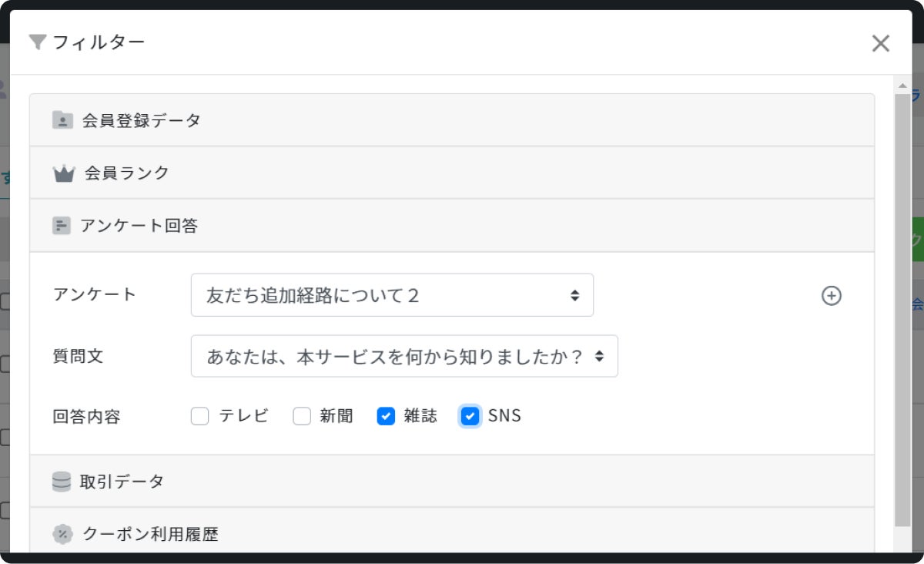Viewport: 924px width, 564px height.
Task: Click the 会員登録データ folder icon
Action: [x=62, y=120]
